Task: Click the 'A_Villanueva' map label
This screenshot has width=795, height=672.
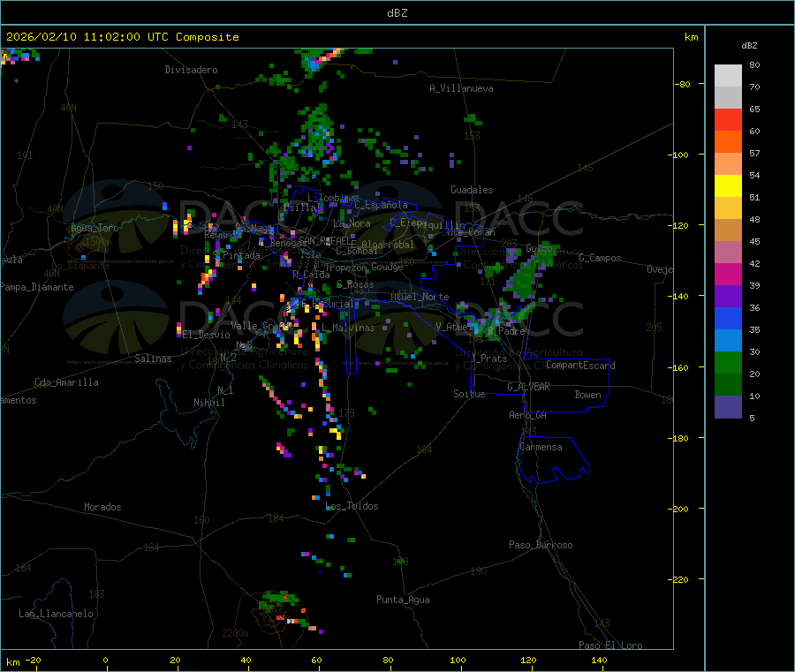Action: point(461,88)
